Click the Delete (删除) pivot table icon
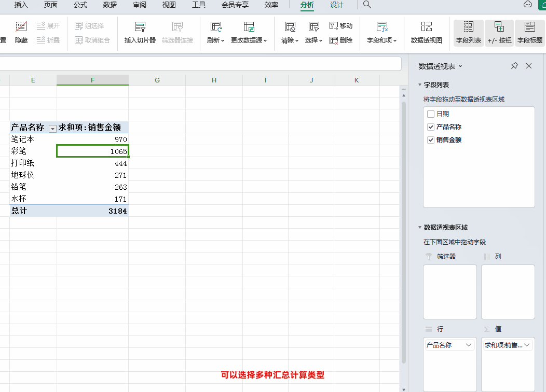 334,40
